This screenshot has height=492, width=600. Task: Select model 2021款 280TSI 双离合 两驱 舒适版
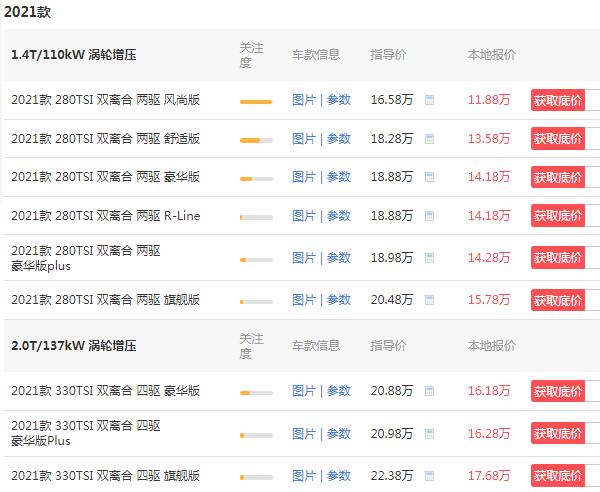point(106,138)
